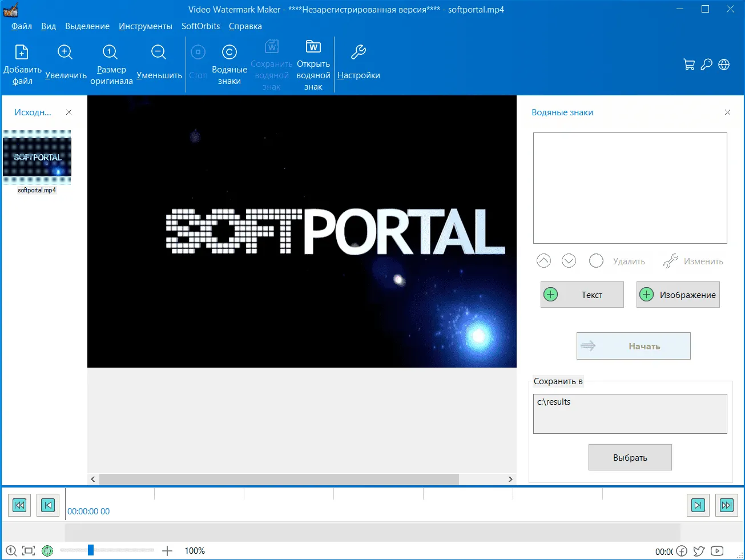This screenshot has width=745, height=560.
Task: Open the Инструменты menu
Action: pos(146,26)
